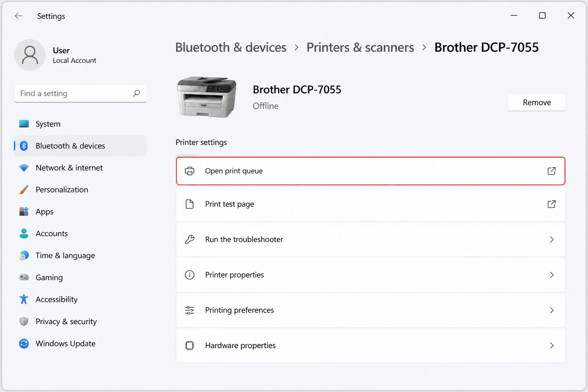588x392 pixels.
Task: Print a test page
Action: tap(371, 204)
